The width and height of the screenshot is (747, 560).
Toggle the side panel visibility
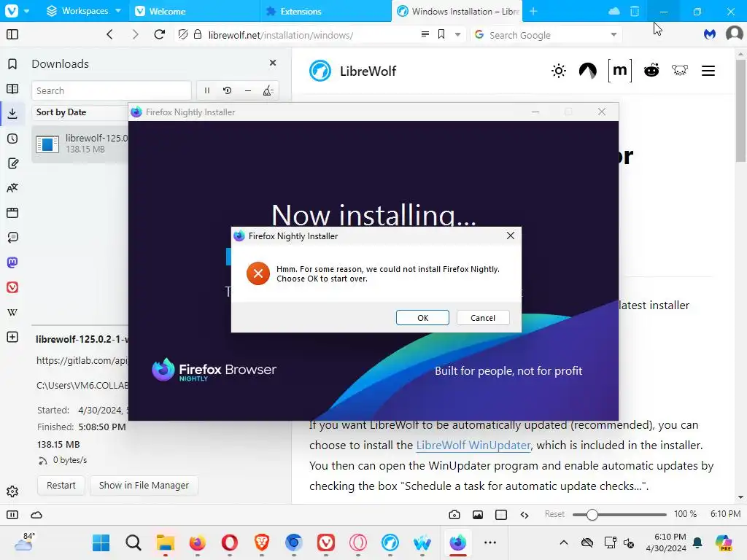[x=12, y=34]
